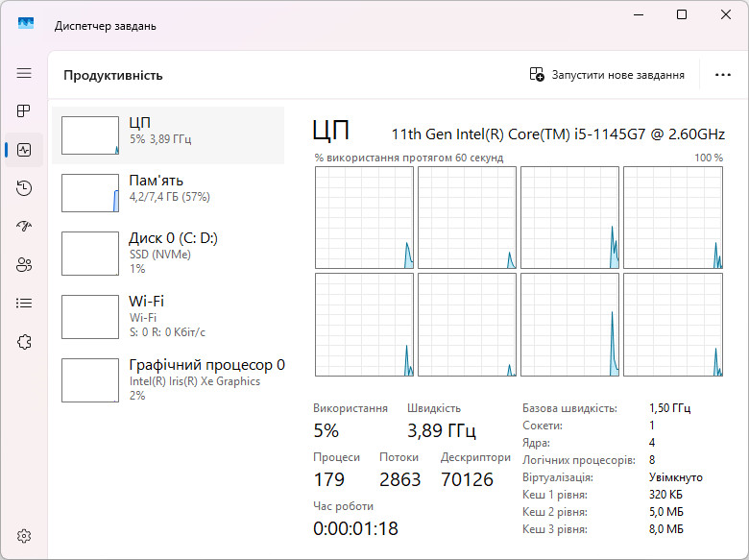The height and width of the screenshot is (560, 749).
Task: Click the memory usage '4,2/7,4 ГБ (57%)' text
Action: point(170,196)
